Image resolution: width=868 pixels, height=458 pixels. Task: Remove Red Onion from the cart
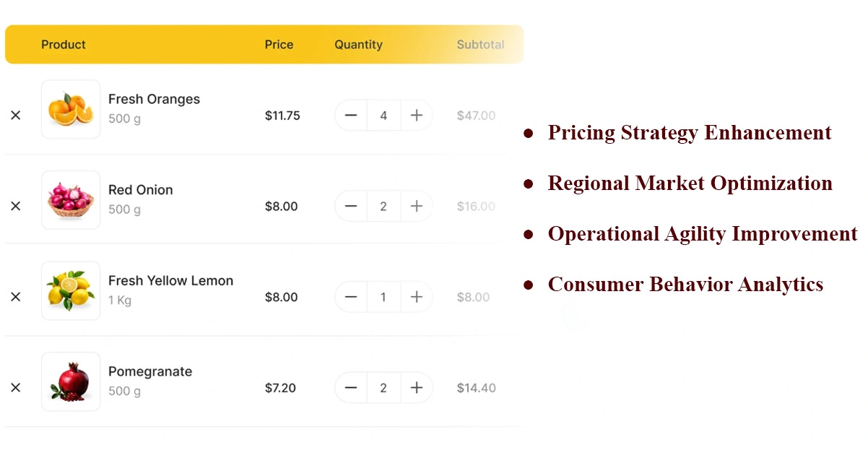16,207
